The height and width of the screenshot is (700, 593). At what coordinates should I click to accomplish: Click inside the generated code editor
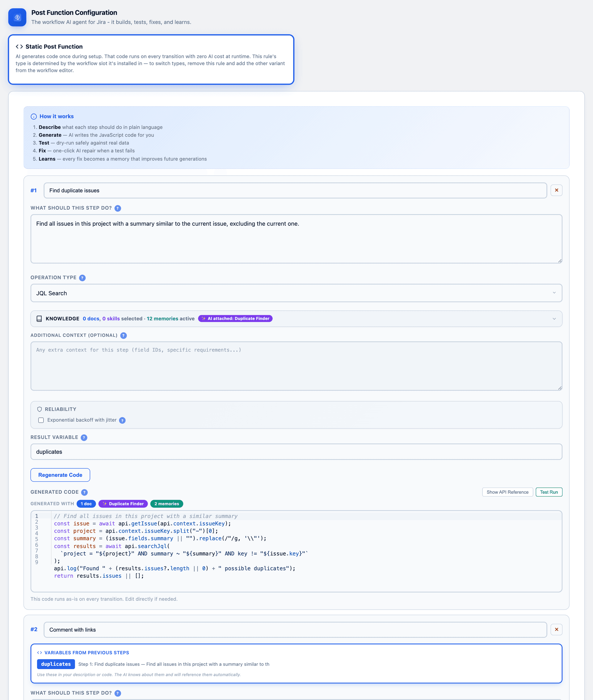coord(296,551)
